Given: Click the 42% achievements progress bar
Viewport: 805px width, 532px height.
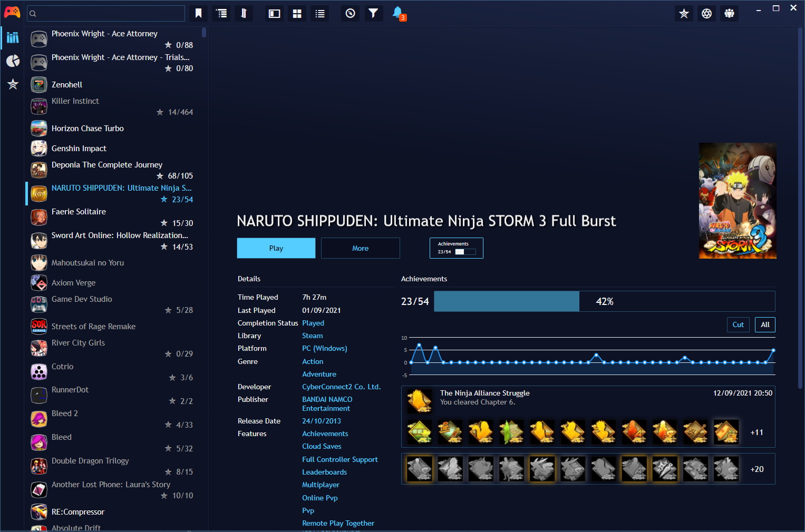Looking at the screenshot, I should coord(604,301).
